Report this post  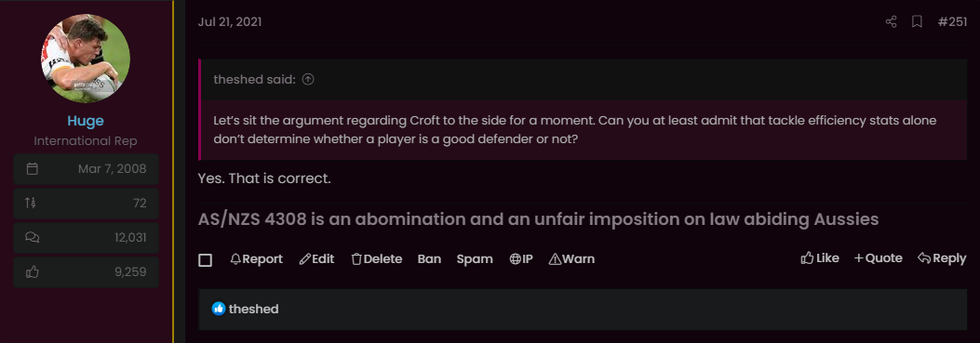click(256, 258)
